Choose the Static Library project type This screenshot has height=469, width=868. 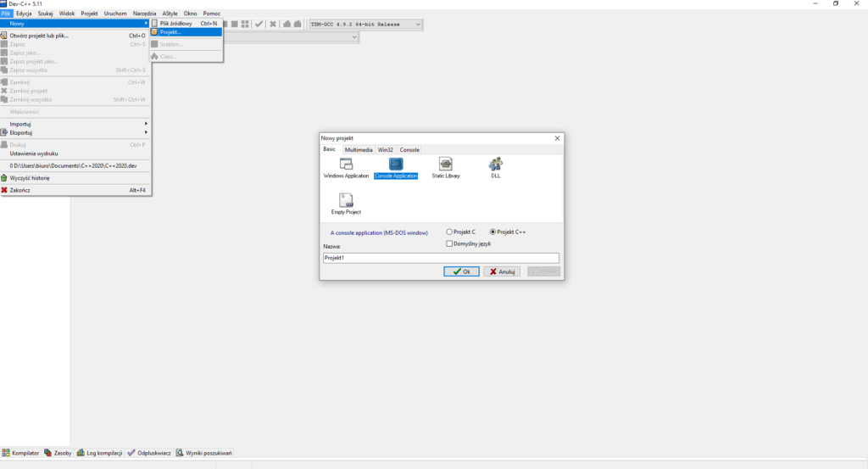[445, 165]
